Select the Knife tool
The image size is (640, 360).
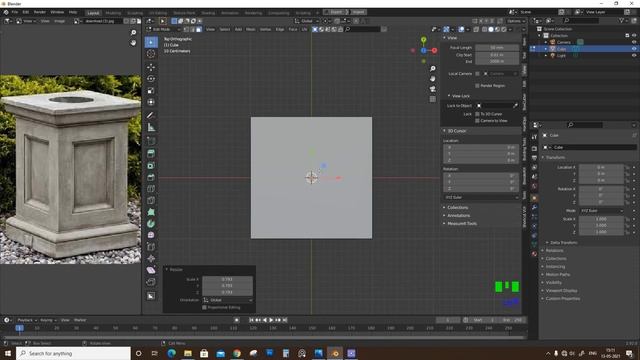point(151,200)
